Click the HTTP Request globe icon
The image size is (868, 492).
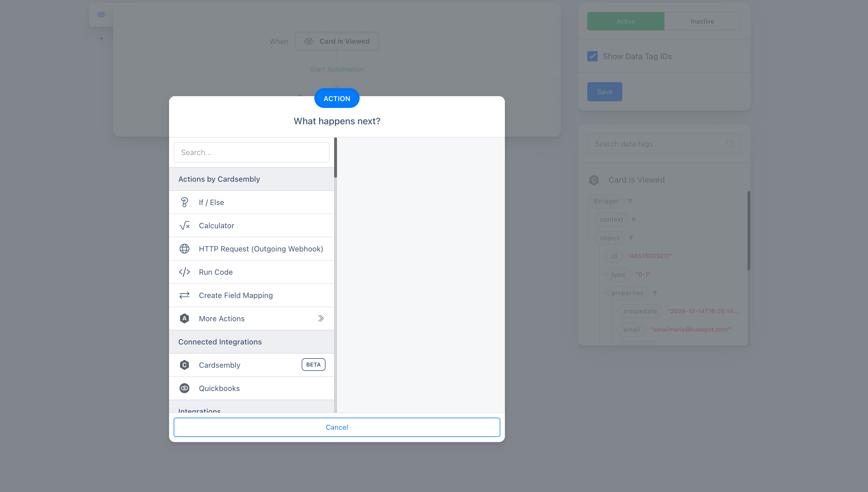click(184, 249)
